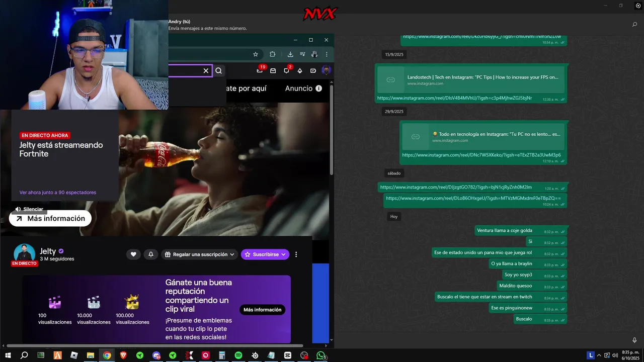Open Chrome media controls icon

click(x=302, y=54)
